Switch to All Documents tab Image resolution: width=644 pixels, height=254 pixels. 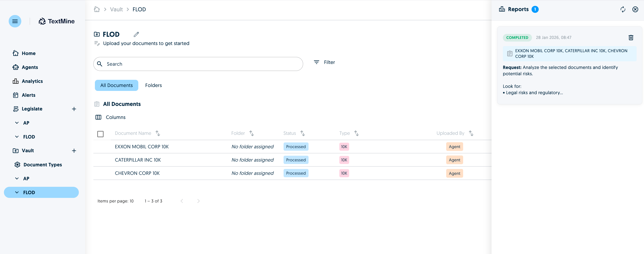click(x=117, y=85)
